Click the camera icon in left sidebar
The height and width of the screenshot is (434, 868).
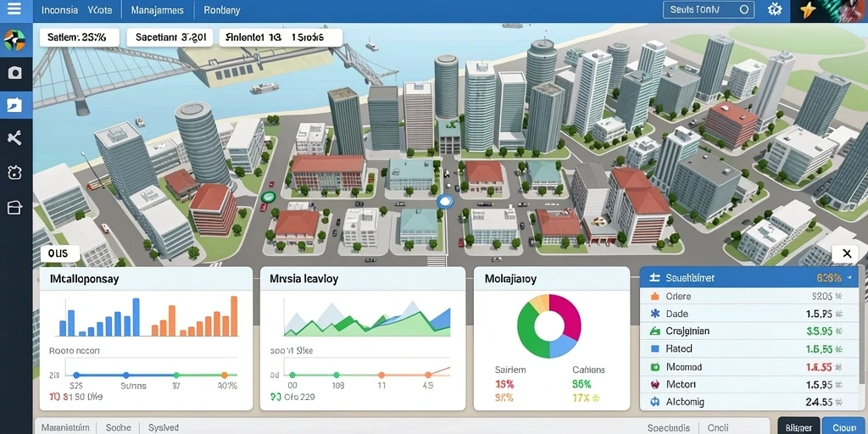15,73
